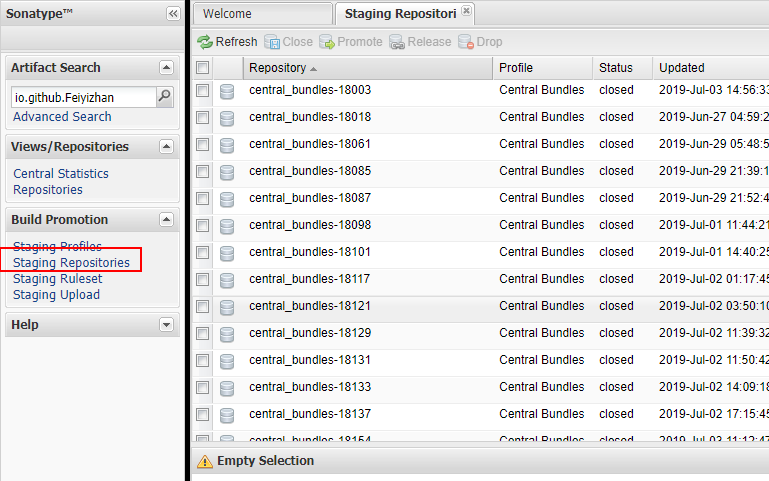The height and width of the screenshot is (481, 769).
Task: Click database icon beside central_bundles-18003
Action: click(x=227, y=91)
